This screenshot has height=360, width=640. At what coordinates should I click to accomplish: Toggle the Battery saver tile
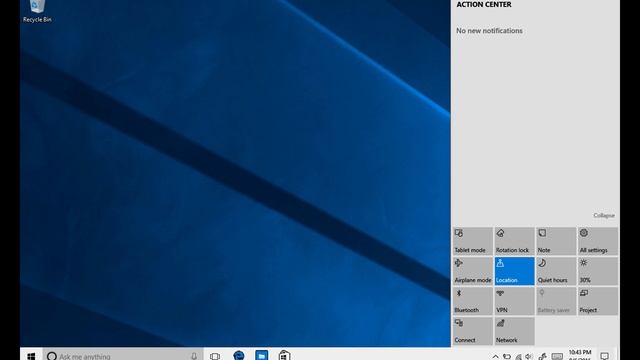pyautogui.click(x=556, y=301)
